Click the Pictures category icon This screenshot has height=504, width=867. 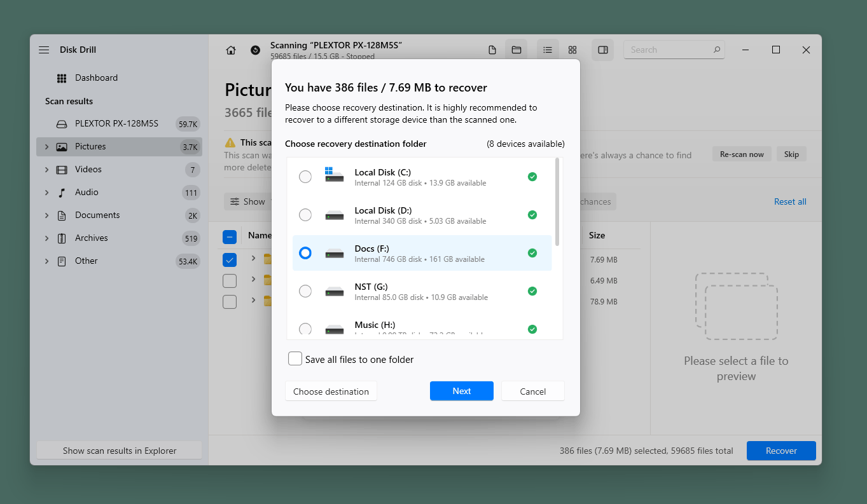pos(62,147)
